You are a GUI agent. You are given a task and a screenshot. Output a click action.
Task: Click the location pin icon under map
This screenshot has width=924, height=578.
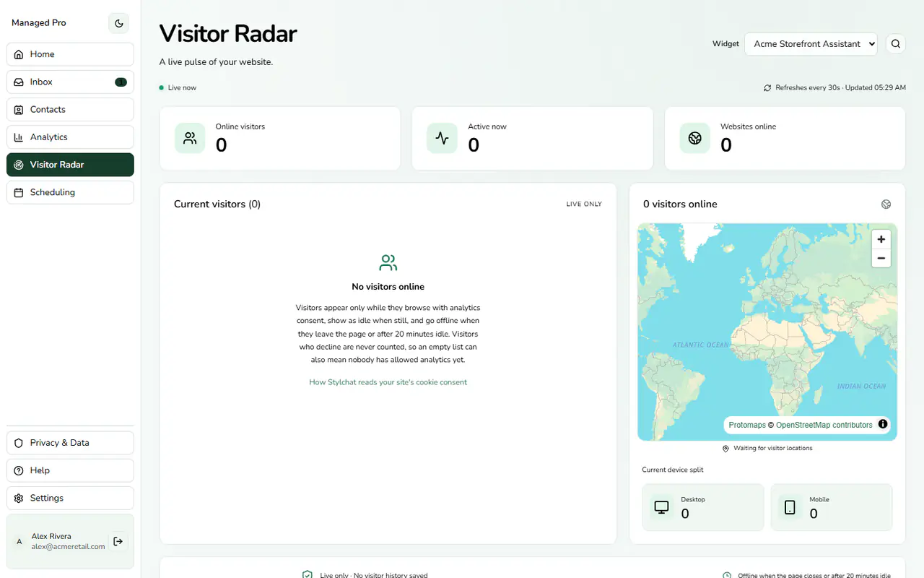[725, 449]
